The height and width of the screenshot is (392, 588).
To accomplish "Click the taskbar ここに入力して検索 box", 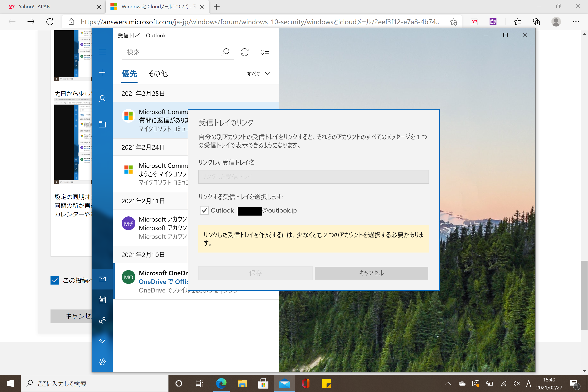I will tap(95, 383).
